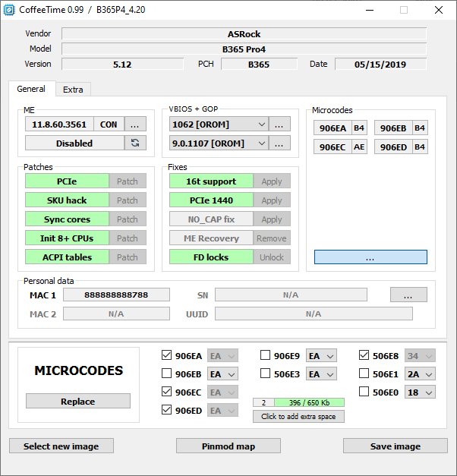Image resolution: width=457 pixels, height=476 pixels.
Task: Click the MAC 1 address field
Action: pyautogui.click(x=116, y=295)
